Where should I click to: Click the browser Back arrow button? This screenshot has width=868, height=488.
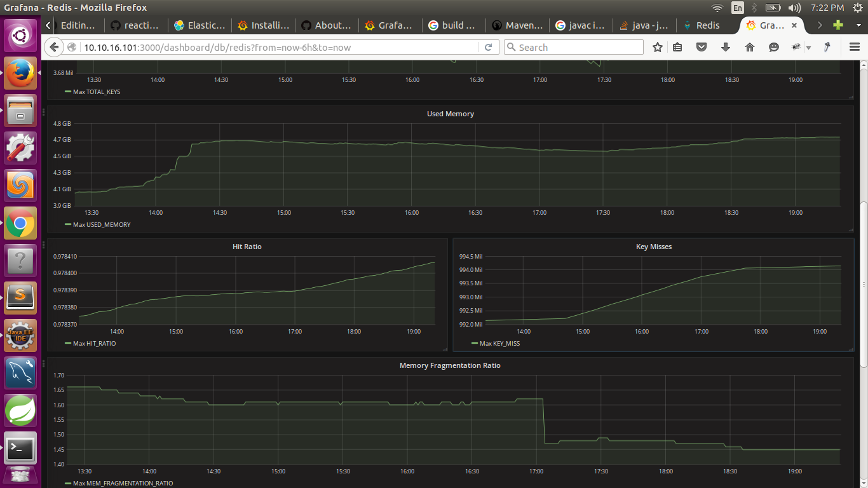click(x=55, y=47)
